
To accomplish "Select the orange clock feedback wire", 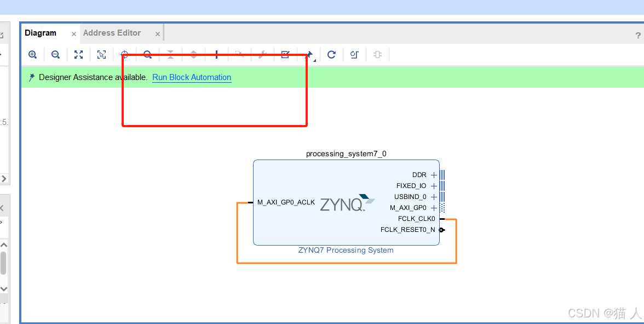I will 346,262.
